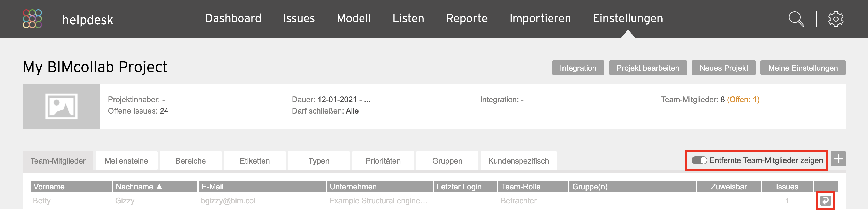Switch to Gruppen tab
868x210 pixels.
tap(447, 161)
